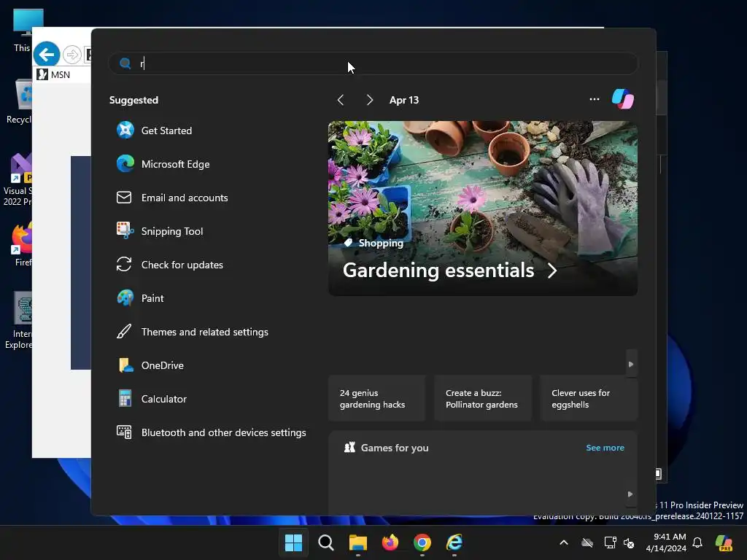The width and height of the screenshot is (747, 560).
Task: Open Create a buzz: Pollinator gardens card
Action: pos(483,399)
